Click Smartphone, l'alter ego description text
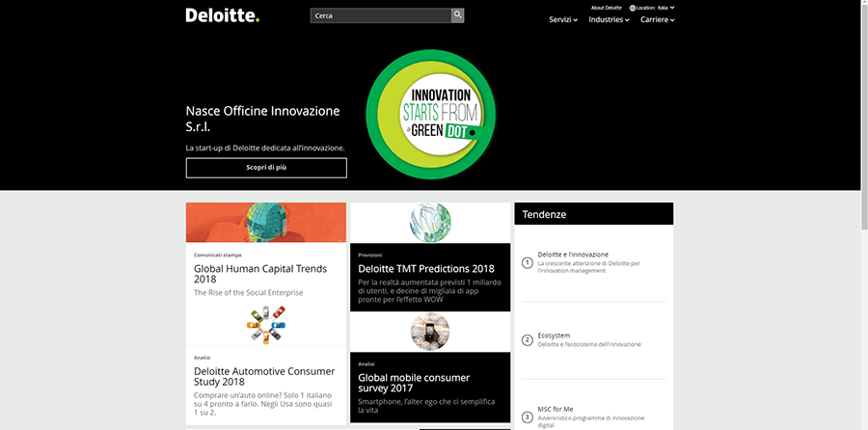The height and width of the screenshot is (430, 868). 426,406
